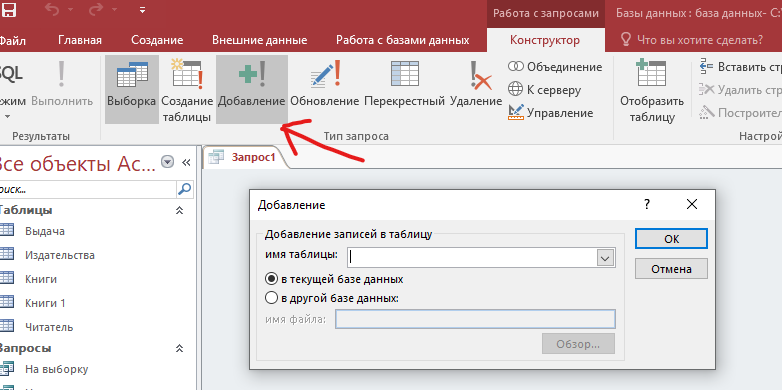Open Работа с базами данных tab
The width and height of the screenshot is (782, 390).
pos(402,40)
